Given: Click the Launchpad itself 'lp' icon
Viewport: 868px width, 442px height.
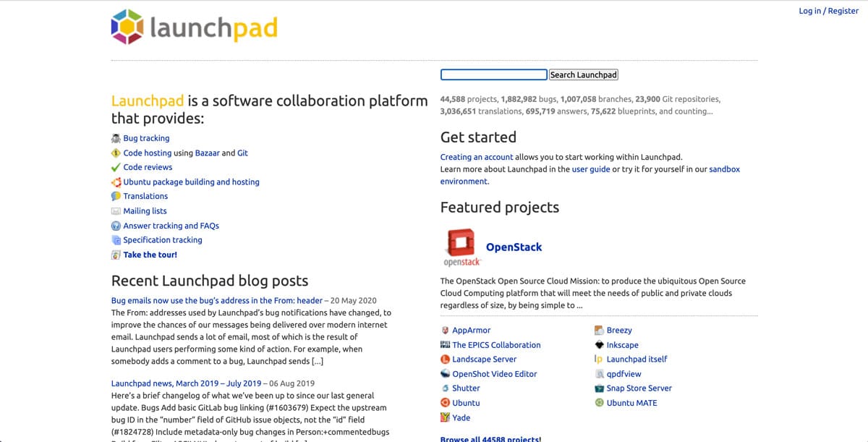Looking at the screenshot, I should (599, 360).
